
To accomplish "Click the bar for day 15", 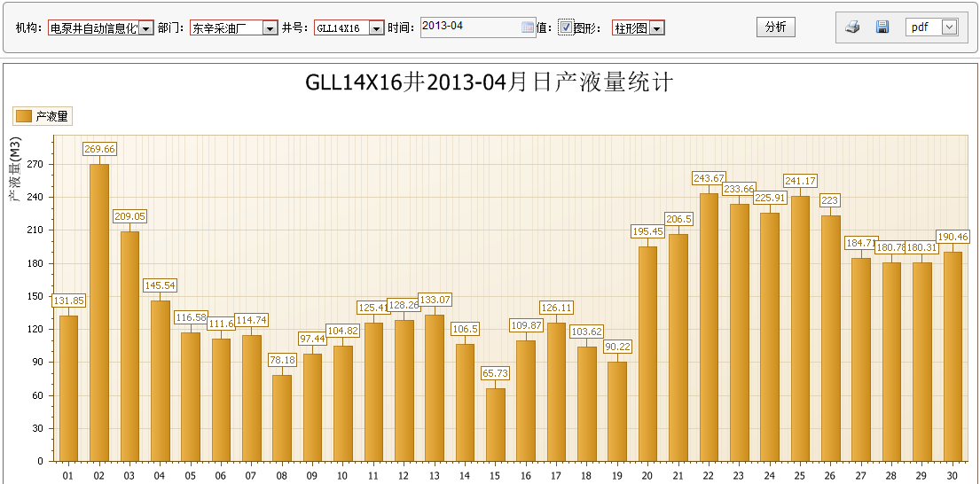I will 495,424.
